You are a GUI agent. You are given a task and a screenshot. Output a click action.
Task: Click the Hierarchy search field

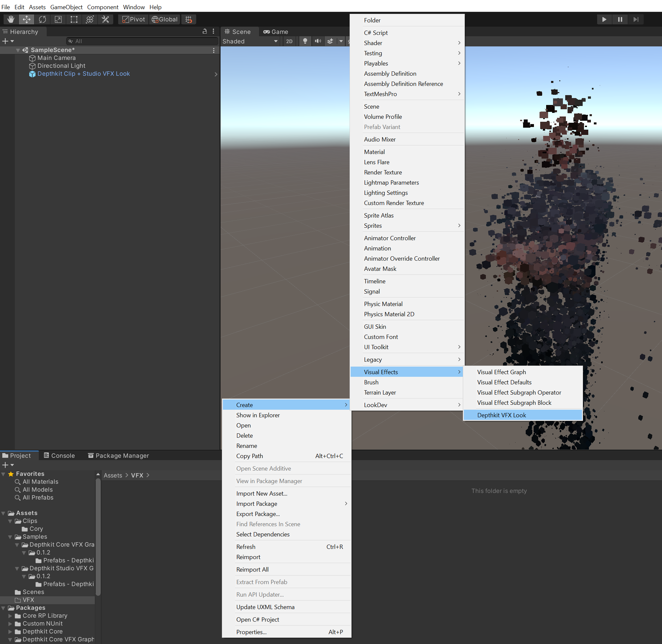(x=142, y=41)
